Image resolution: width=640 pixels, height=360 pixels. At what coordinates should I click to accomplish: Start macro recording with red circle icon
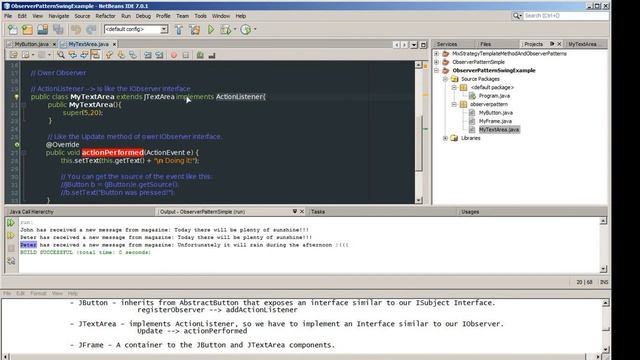(x=174, y=55)
